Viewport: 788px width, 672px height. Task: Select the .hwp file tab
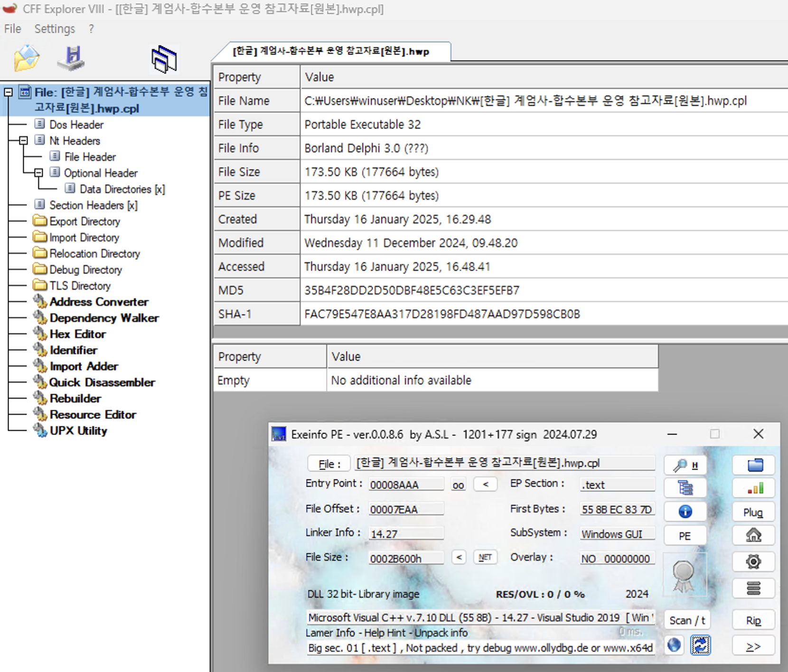pyautogui.click(x=331, y=51)
